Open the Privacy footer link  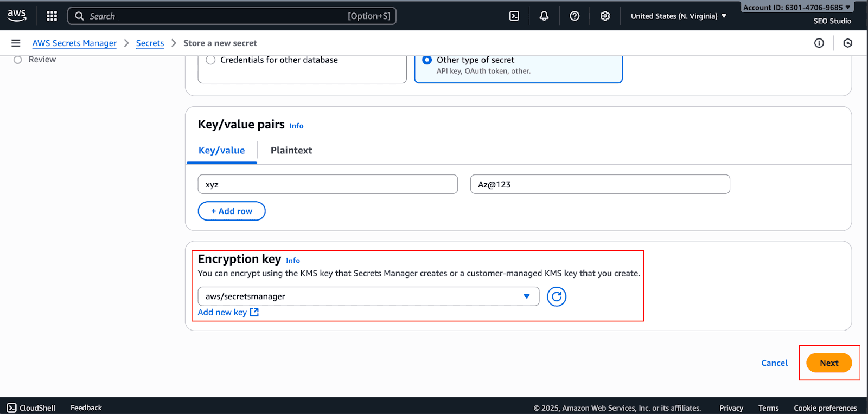point(731,408)
